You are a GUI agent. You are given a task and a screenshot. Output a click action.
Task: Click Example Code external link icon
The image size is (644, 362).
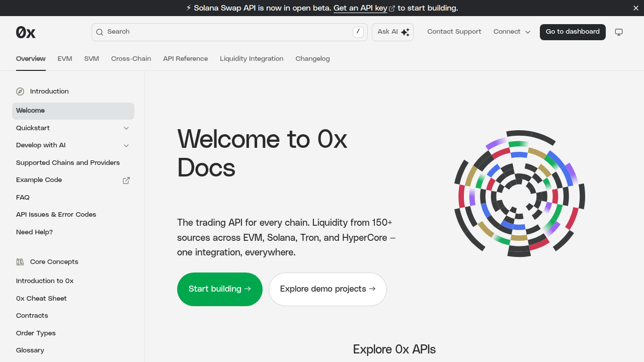tap(126, 180)
